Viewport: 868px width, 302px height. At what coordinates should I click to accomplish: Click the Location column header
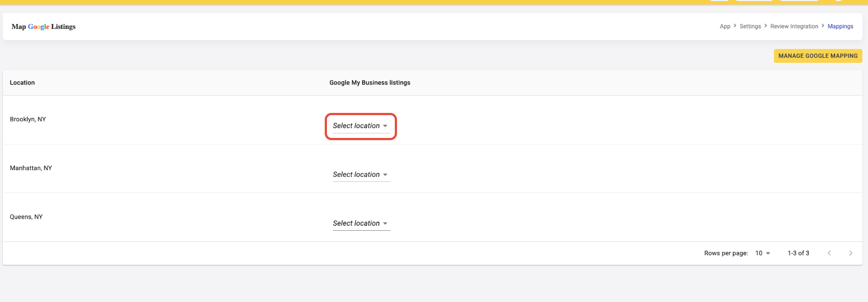pos(22,82)
